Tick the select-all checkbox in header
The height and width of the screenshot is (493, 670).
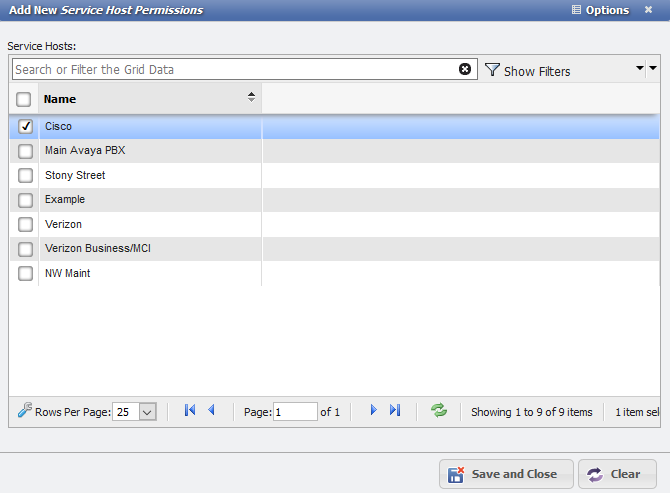[x=24, y=99]
